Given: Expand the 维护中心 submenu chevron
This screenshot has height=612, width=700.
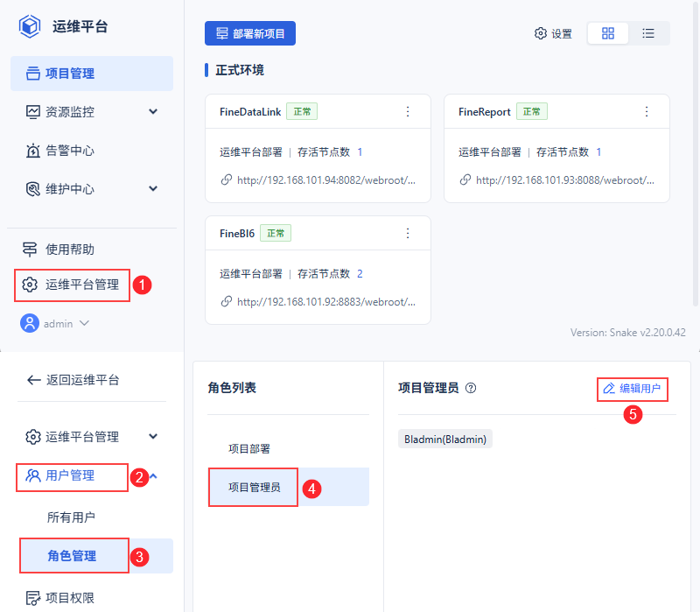Looking at the screenshot, I should (x=153, y=188).
